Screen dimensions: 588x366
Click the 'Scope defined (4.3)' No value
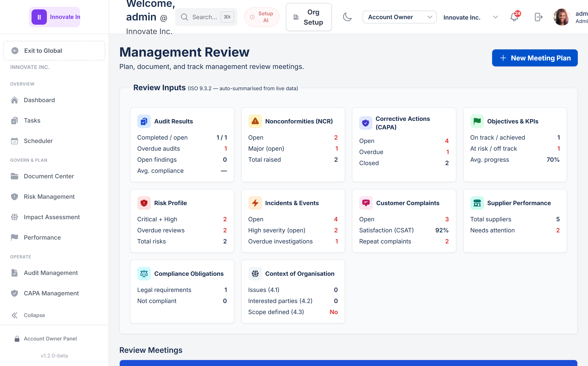[x=334, y=312]
